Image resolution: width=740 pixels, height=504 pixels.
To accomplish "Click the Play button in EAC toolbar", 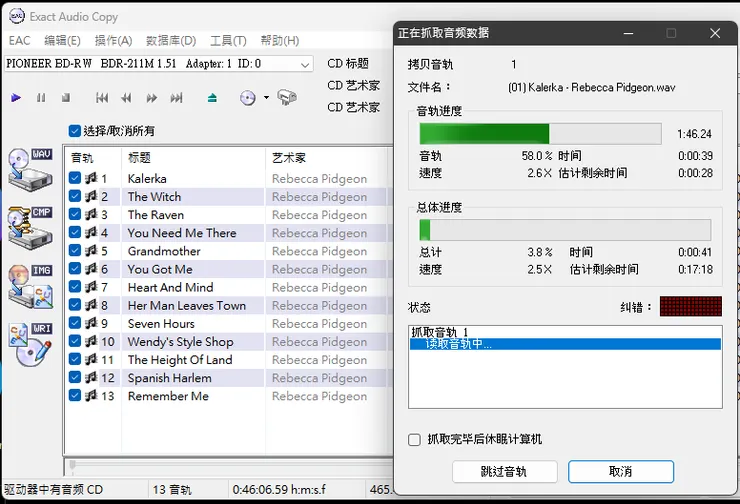I will click(16, 98).
